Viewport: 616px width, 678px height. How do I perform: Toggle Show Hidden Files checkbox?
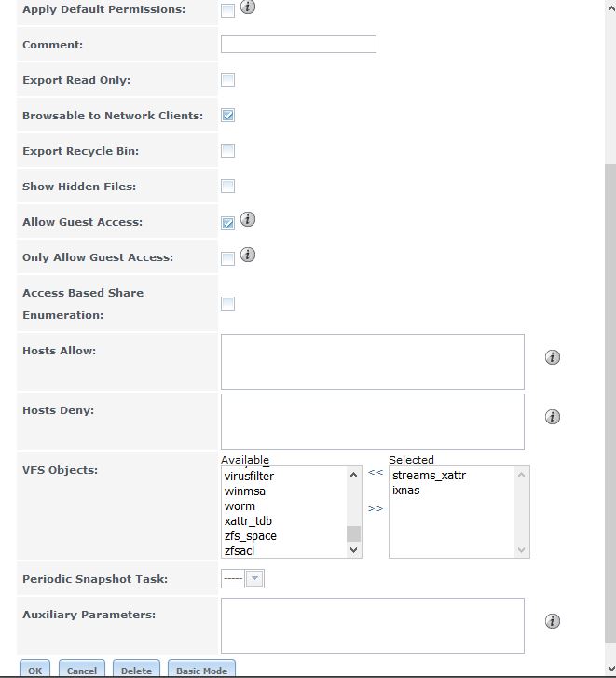[227, 187]
